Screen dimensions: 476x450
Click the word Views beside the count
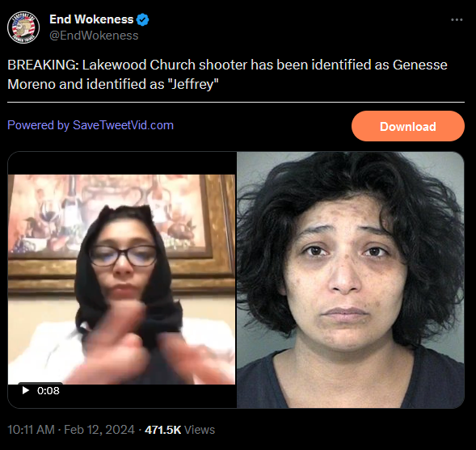point(200,430)
